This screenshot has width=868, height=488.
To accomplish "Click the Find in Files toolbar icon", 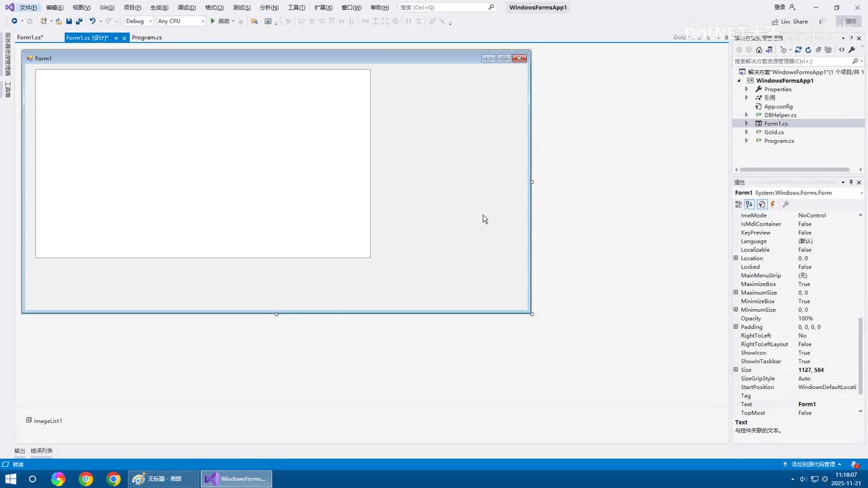I will 254,21.
